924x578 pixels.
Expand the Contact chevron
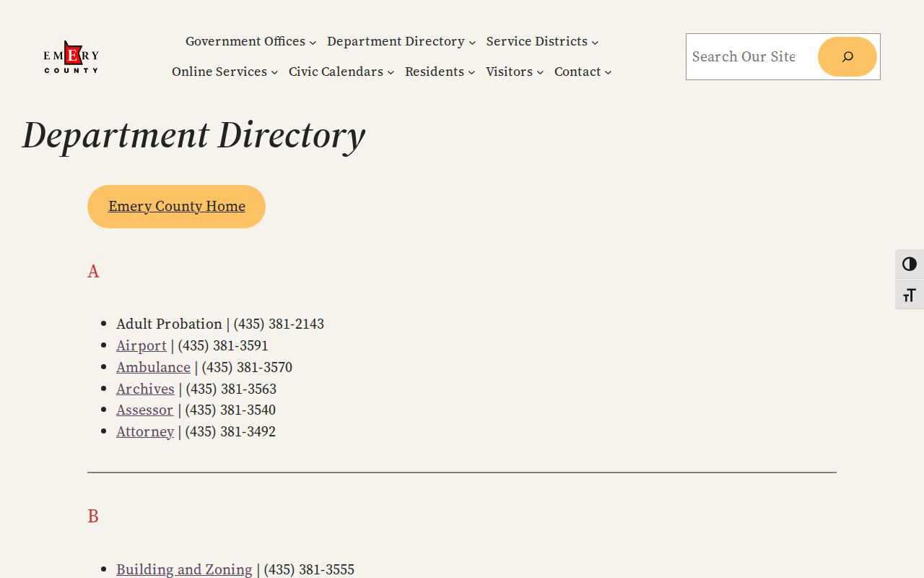click(608, 72)
